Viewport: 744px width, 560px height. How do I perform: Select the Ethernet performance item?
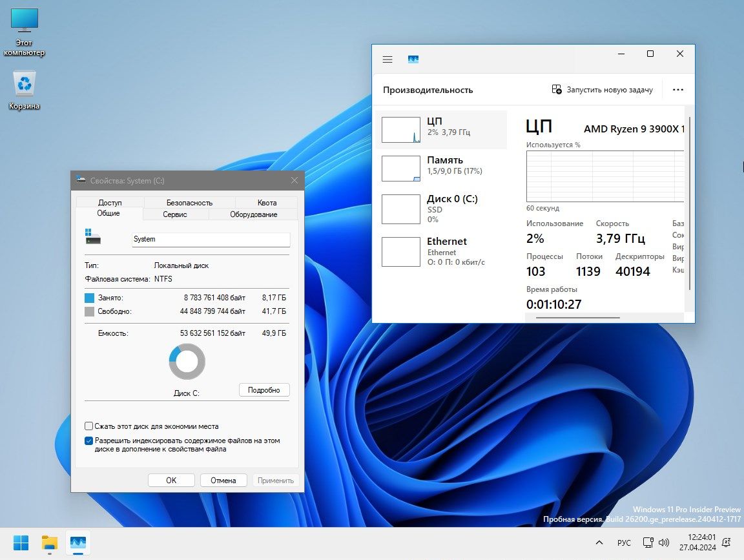tap(441, 251)
